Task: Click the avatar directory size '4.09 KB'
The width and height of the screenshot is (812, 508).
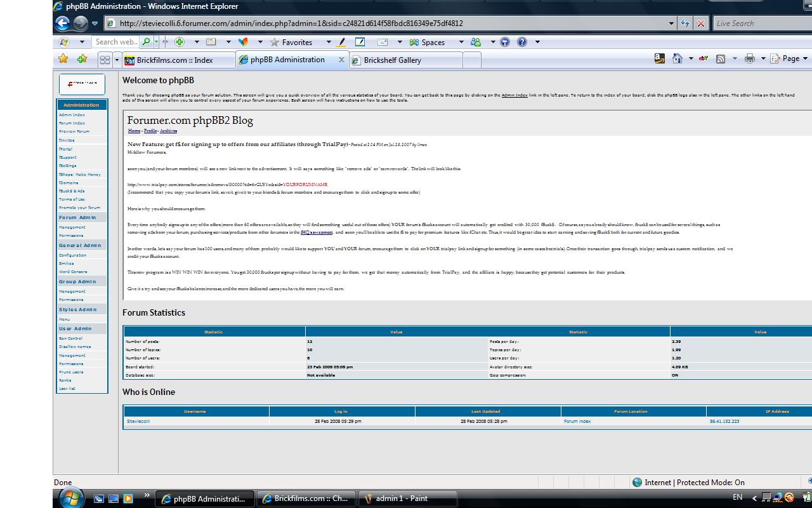Action: tap(680, 367)
